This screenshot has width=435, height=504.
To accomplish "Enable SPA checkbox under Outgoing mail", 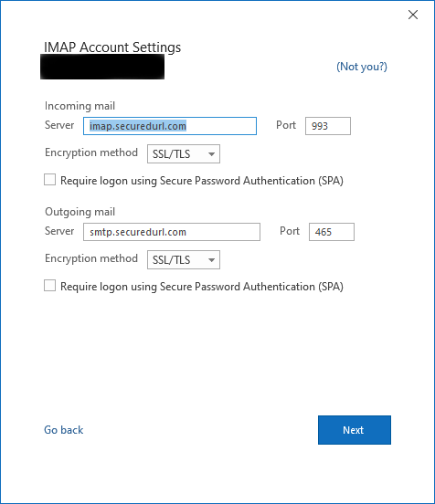I will tap(50, 286).
